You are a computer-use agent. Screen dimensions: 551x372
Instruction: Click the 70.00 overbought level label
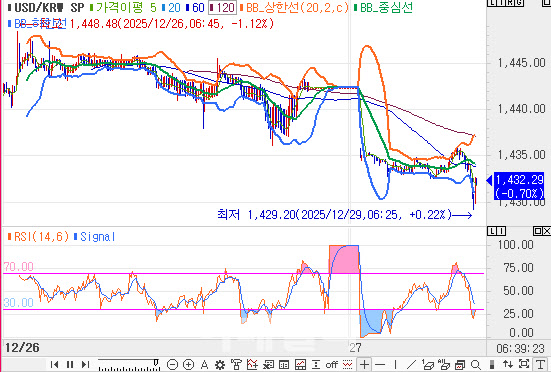pos(19,267)
